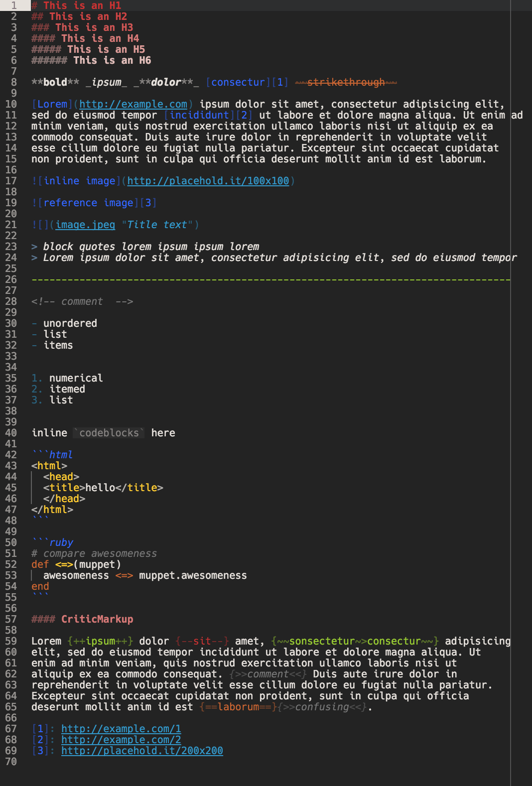Click line number 1 in the gutter
Viewport: 532px width, 786px height.
pos(14,5)
